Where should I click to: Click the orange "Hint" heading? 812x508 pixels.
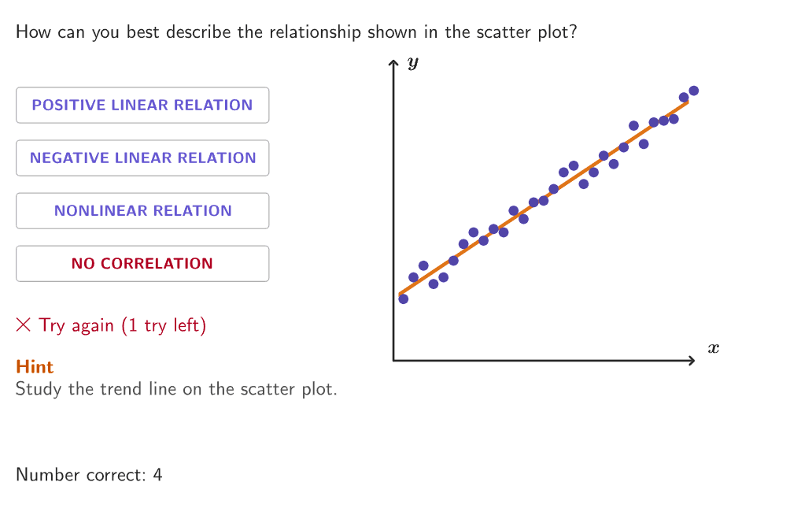point(35,367)
